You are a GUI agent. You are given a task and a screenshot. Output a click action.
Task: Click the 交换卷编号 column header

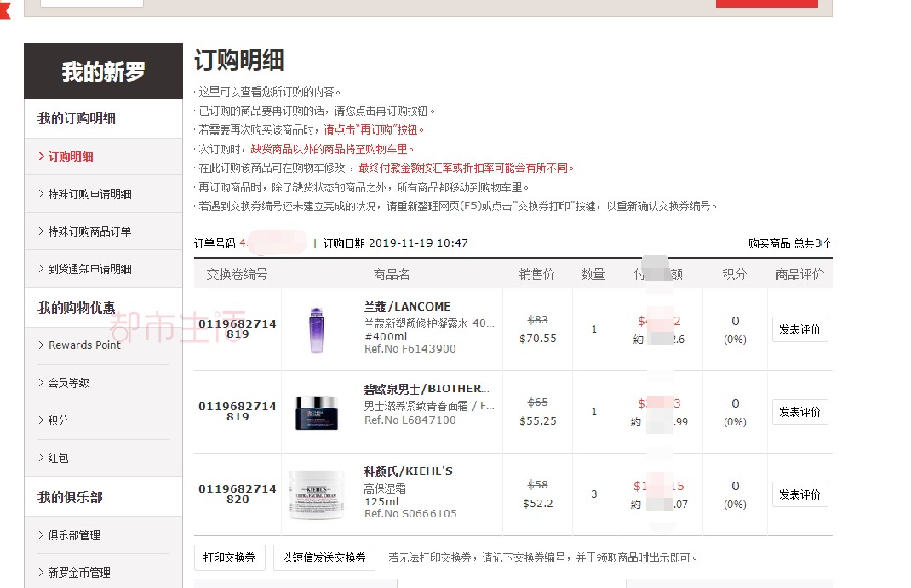(237, 274)
